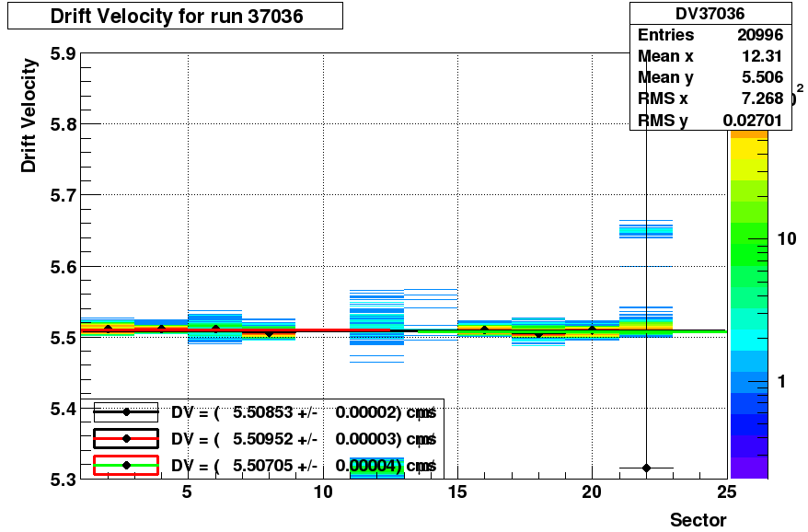Click the "Mean x" label
808x532 pixels.
[665, 56]
